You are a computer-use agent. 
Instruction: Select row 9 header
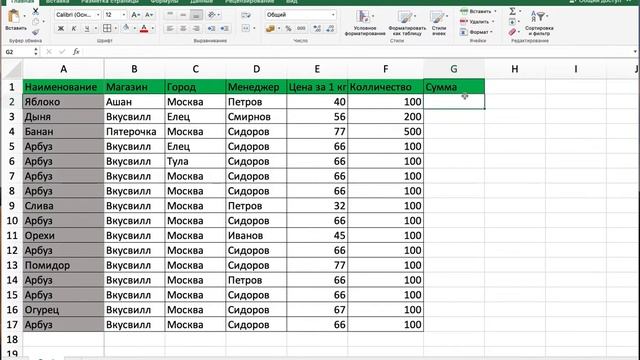(11, 206)
